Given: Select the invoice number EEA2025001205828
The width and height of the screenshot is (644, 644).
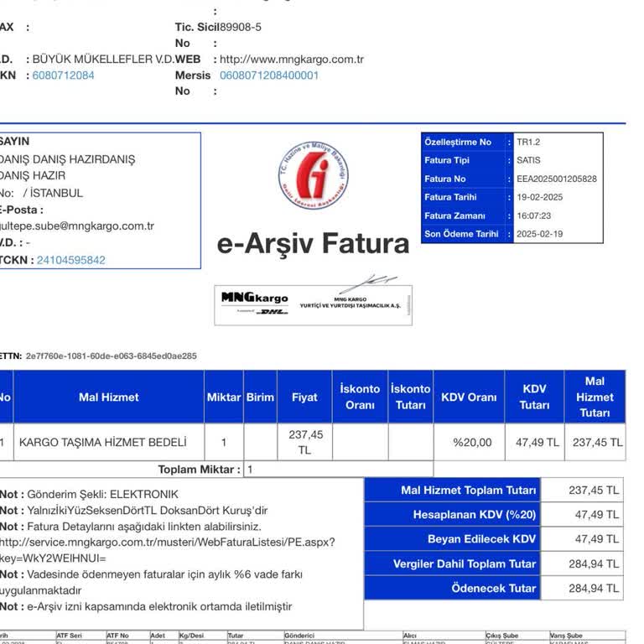Looking at the screenshot, I should 557,179.
